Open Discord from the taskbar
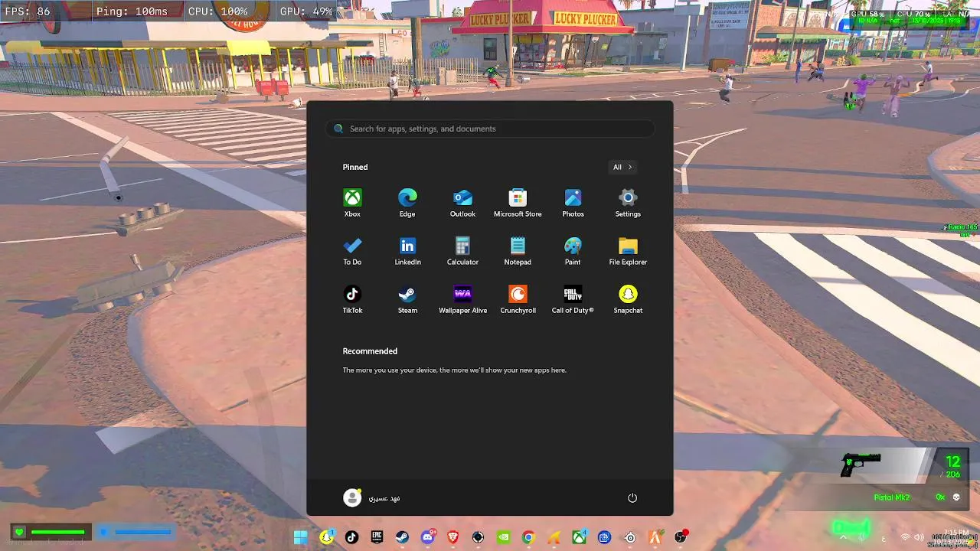The image size is (980, 551). (427, 537)
